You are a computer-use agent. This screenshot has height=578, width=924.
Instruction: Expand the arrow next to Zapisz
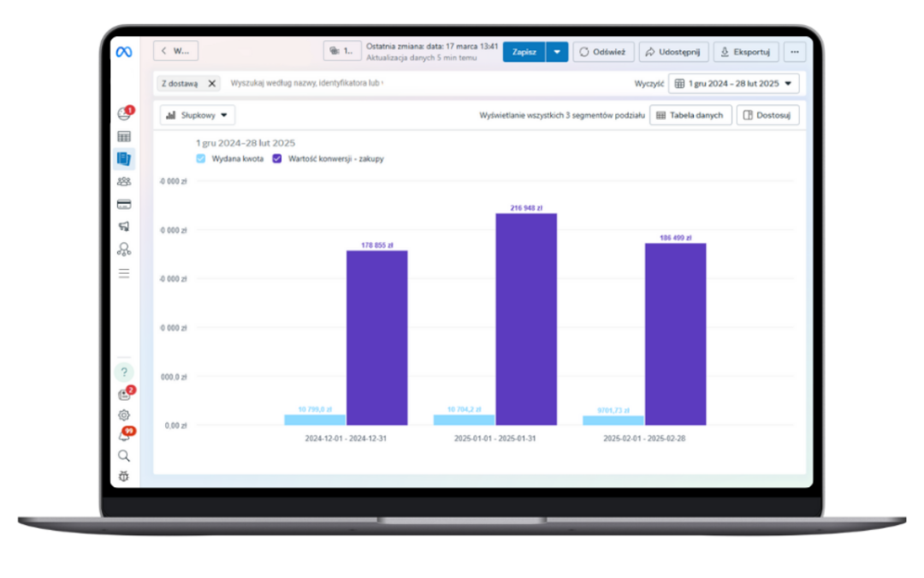[x=558, y=51]
